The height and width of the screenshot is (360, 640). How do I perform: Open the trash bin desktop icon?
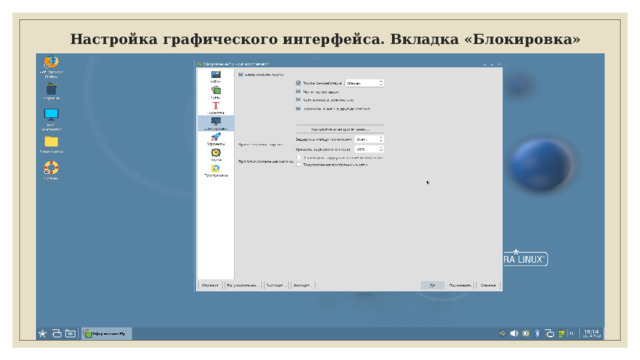(51, 91)
